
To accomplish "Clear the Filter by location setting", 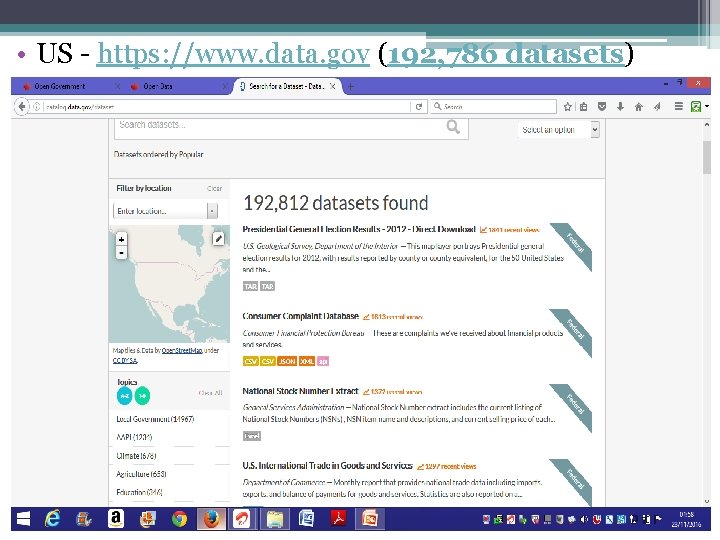I will coord(214,188).
